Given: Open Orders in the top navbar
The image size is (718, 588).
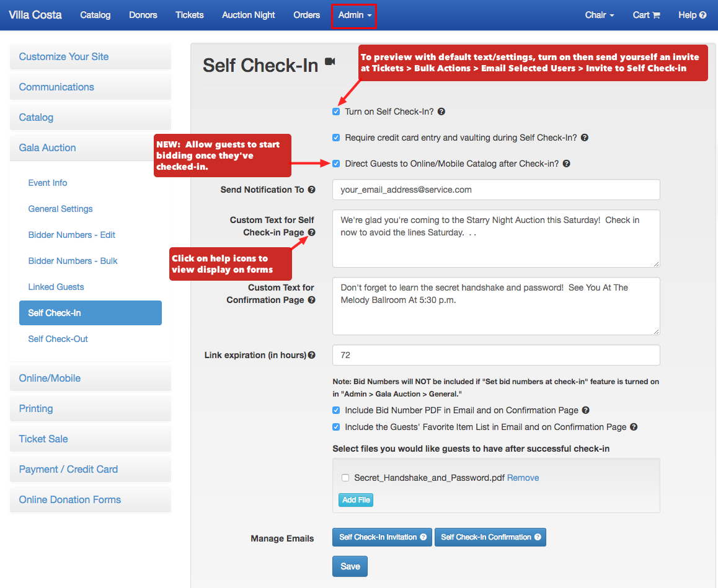Looking at the screenshot, I should click(307, 15).
